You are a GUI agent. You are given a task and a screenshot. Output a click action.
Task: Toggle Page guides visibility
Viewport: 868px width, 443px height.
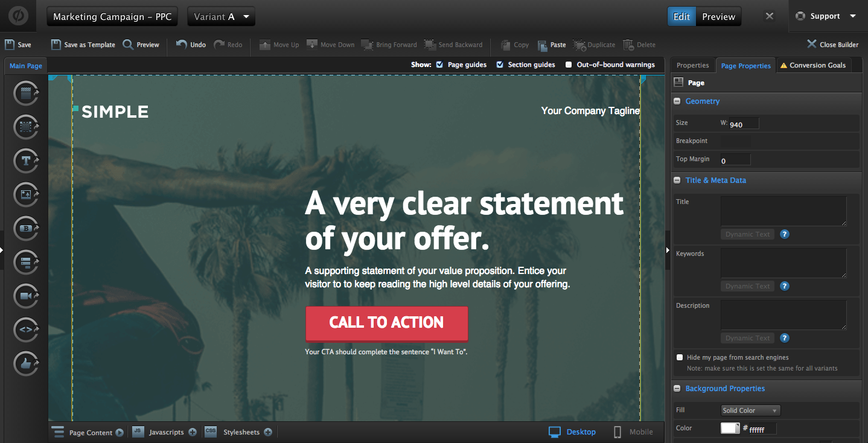point(440,65)
